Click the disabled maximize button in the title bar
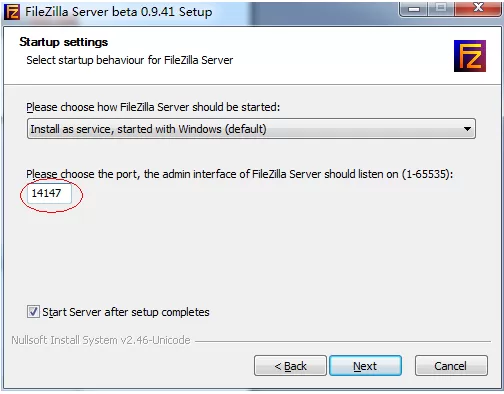The image size is (504, 394). pos(441,9)
